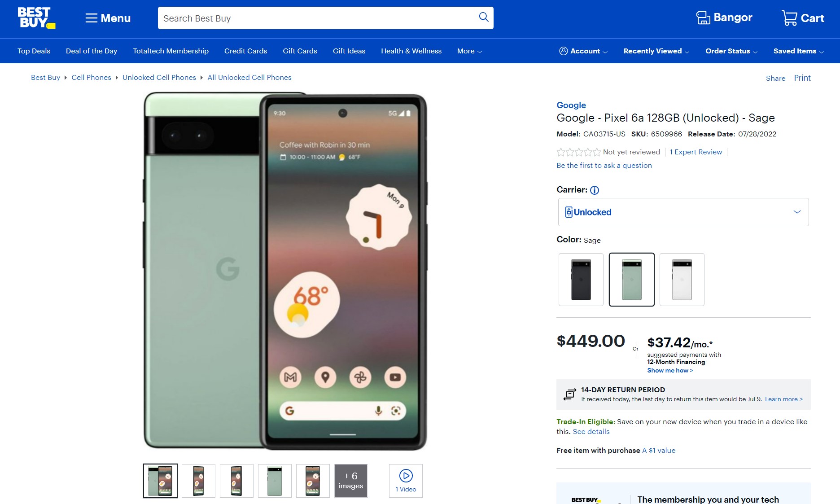Click the empty star rating
This screenshot has height=504, width=840.
pyautogui.click(x=578, y=152)
